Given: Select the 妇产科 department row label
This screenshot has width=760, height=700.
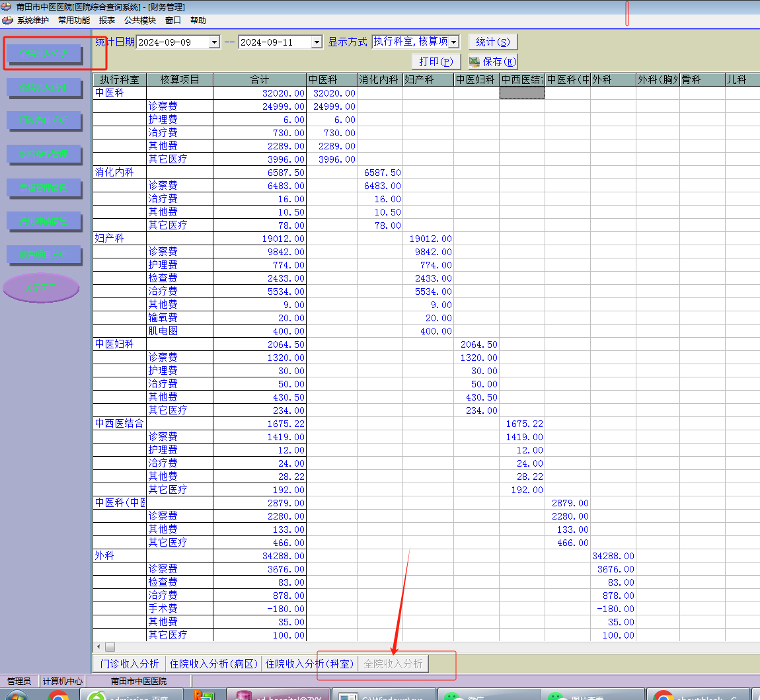Looking at the screenshot, I should point(119,239).
